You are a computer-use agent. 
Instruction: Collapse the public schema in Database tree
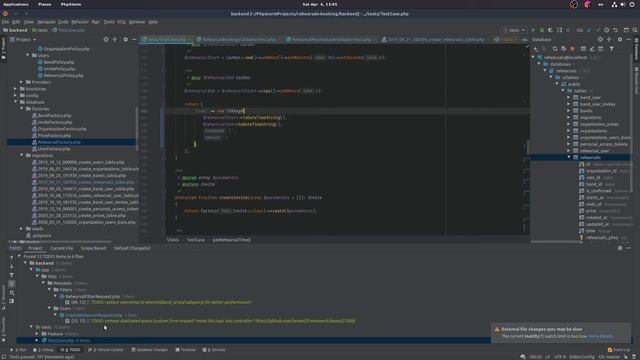tap(557, 84)
